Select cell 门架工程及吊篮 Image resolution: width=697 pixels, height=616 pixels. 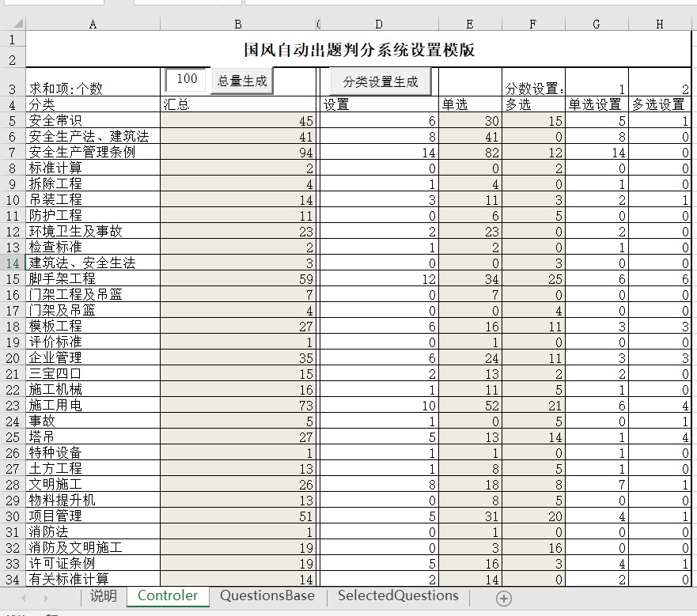tap(93, 294)
